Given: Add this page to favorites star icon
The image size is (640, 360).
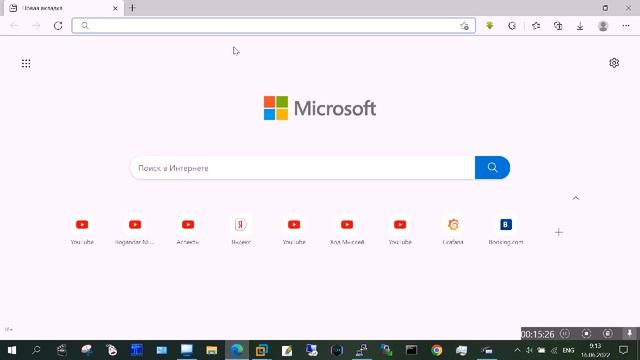Looking at the screenshot, I should point(464,26).
